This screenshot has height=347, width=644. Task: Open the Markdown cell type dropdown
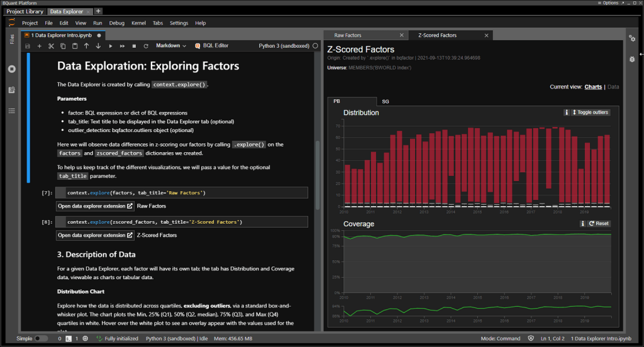coord(171,46)
